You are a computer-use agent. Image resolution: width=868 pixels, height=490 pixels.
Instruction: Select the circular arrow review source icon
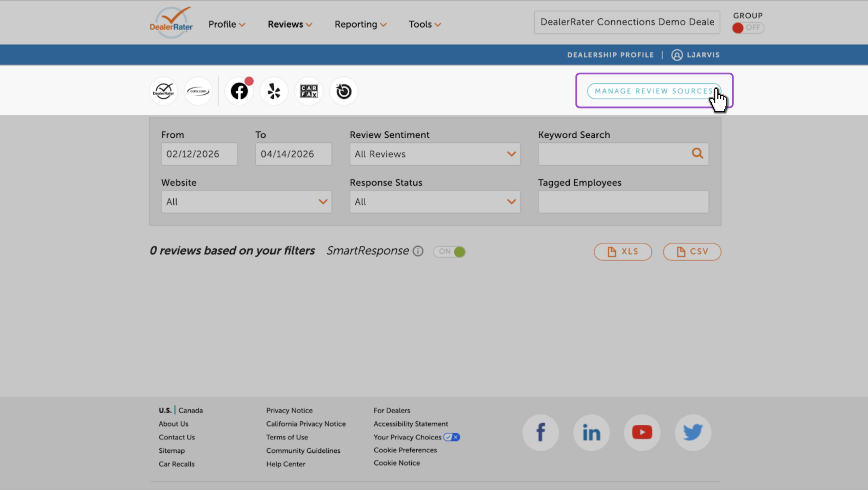tap(343, 91)
